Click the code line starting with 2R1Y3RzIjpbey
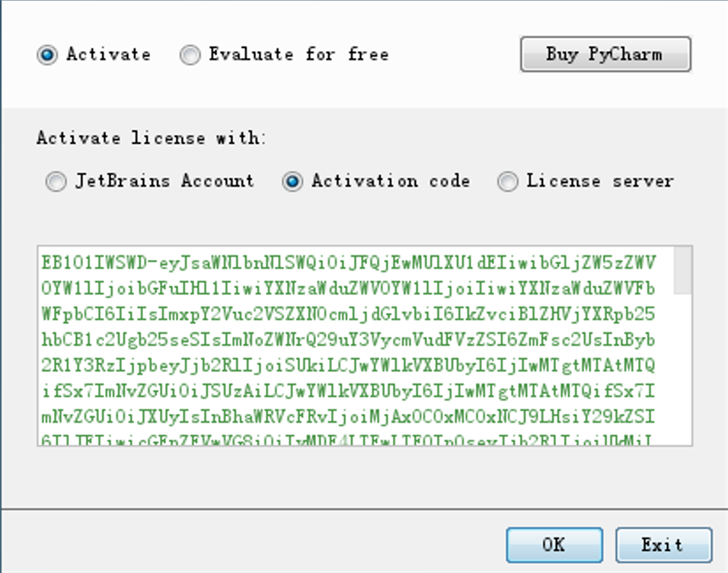 point(348,365)
